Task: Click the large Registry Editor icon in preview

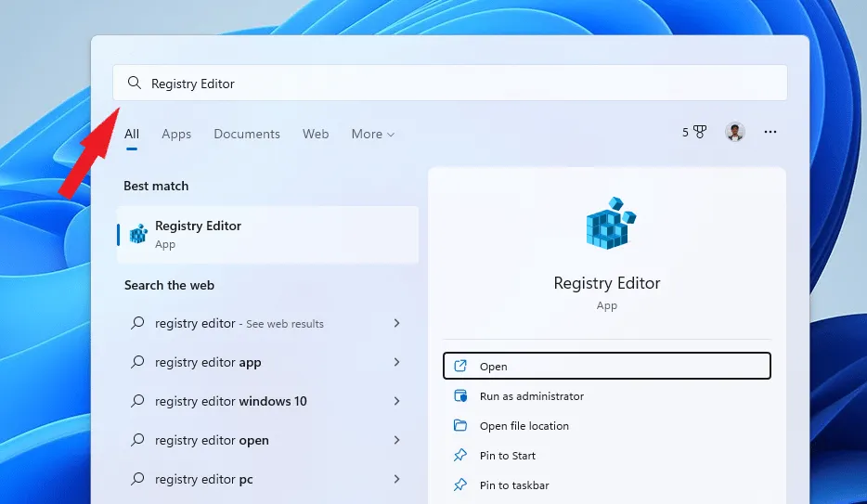Action: pyautogui.click(x=611, y=224)
